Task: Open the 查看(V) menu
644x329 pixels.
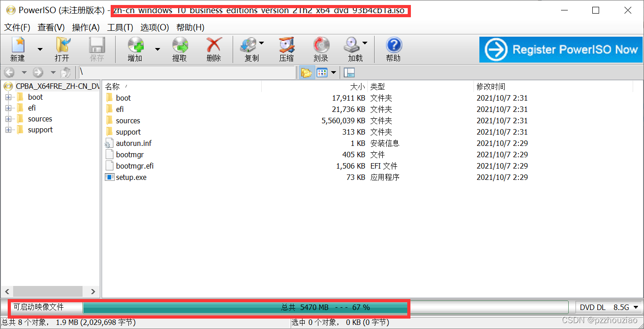Action: point(51,28)
